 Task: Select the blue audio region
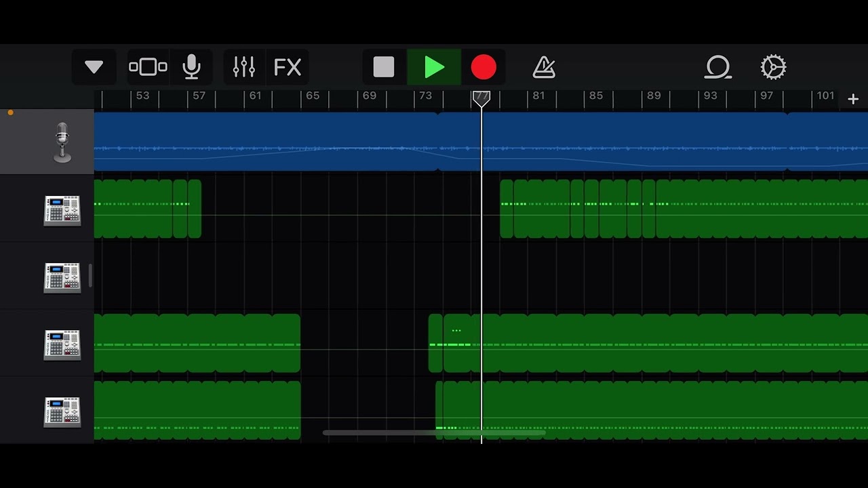click(481, 142)
